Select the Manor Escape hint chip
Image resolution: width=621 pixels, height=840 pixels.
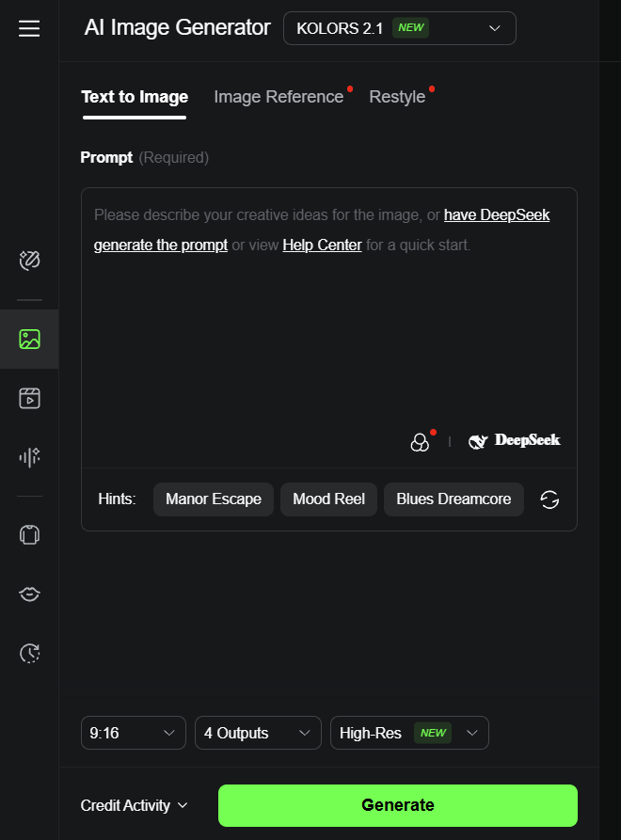(x=214, y=499)
